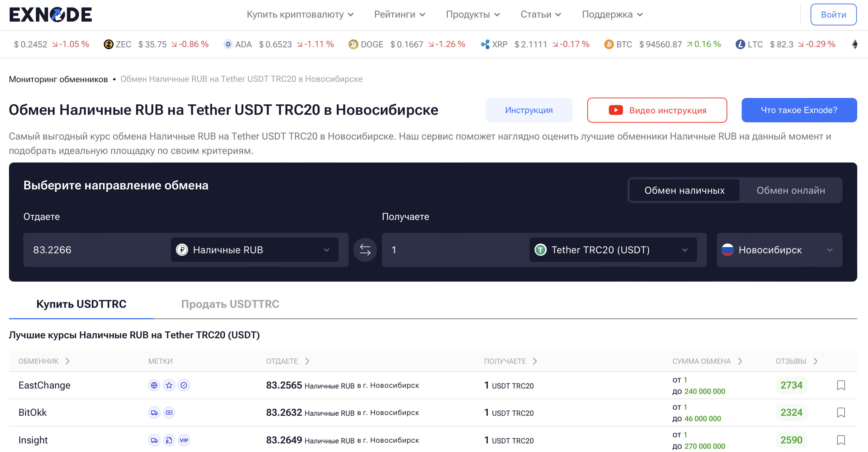Expand the Новосибирск city selector
This screenshot has width=868, height=452.
[779, 250]
